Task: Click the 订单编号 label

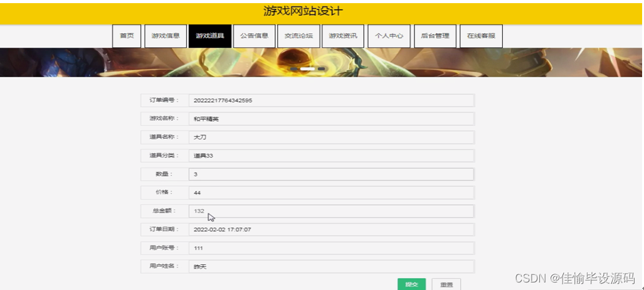Action: [164, 100]
